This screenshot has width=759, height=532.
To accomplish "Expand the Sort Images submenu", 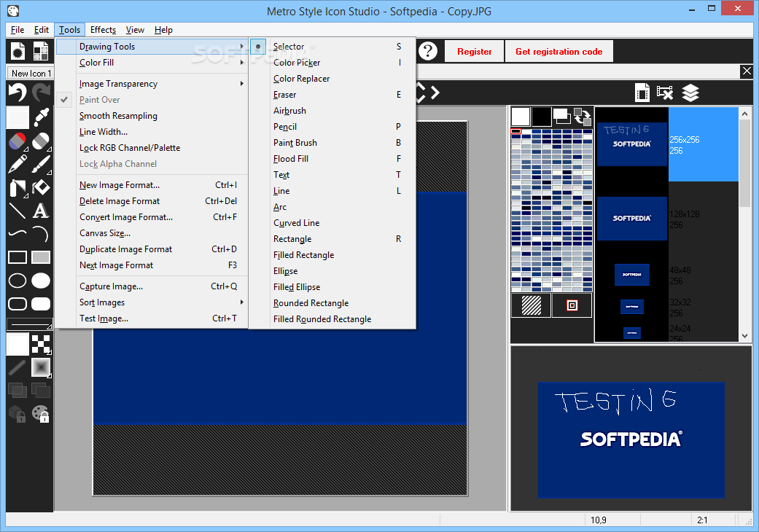I will 152,302.
